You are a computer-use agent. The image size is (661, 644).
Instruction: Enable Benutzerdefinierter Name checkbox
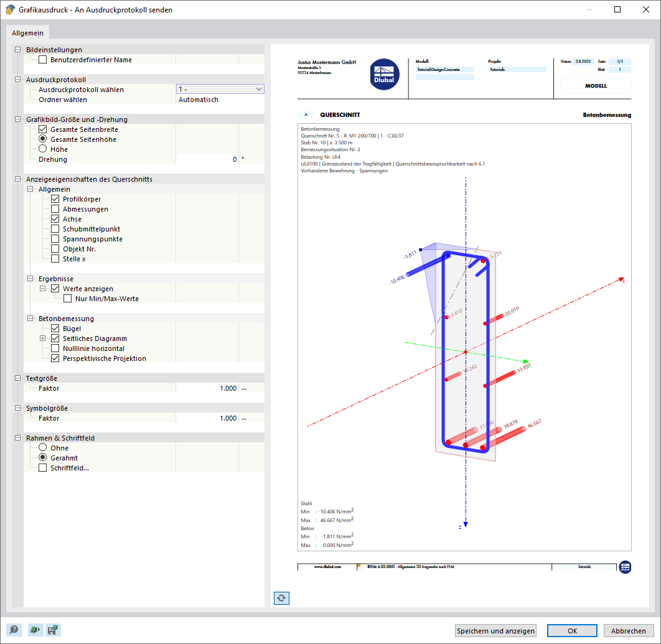[x=42, y=60]
